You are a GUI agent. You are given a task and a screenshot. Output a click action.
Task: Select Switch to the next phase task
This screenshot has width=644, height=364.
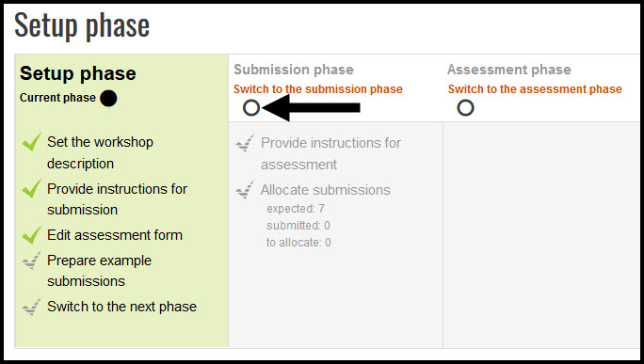121,307
